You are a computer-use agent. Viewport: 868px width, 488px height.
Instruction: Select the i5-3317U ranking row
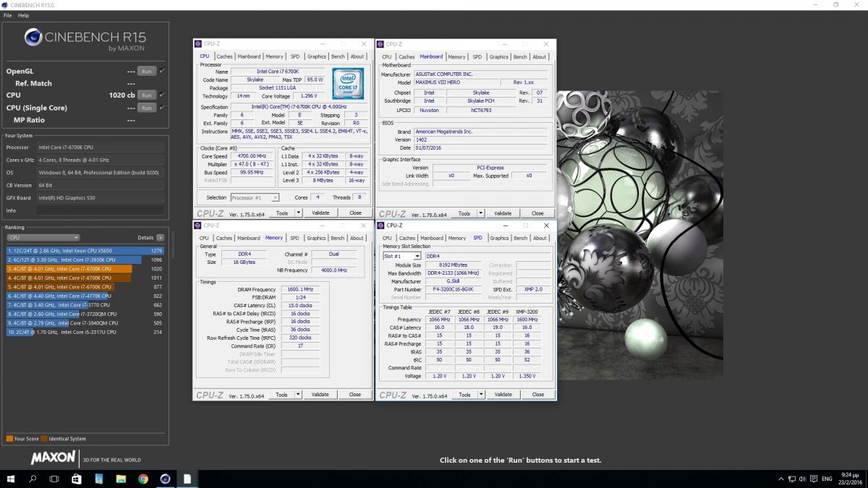[85, 332]
